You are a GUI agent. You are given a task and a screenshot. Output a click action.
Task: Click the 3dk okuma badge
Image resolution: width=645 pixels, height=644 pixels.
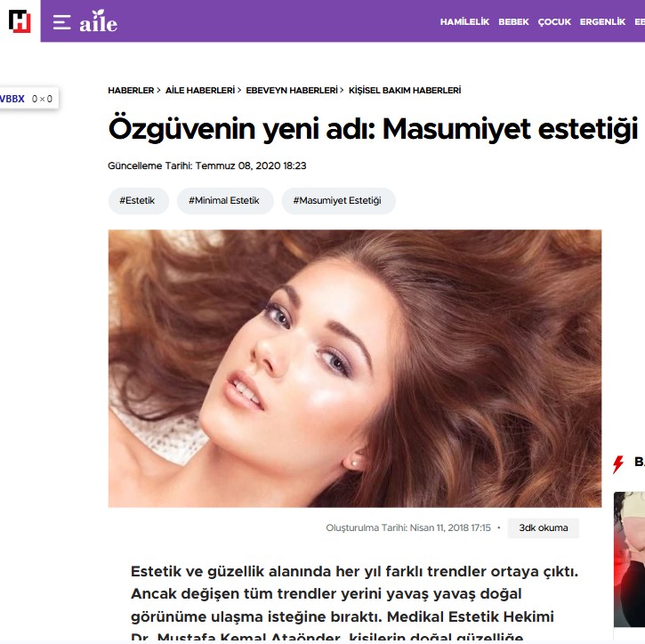(543, 527)
